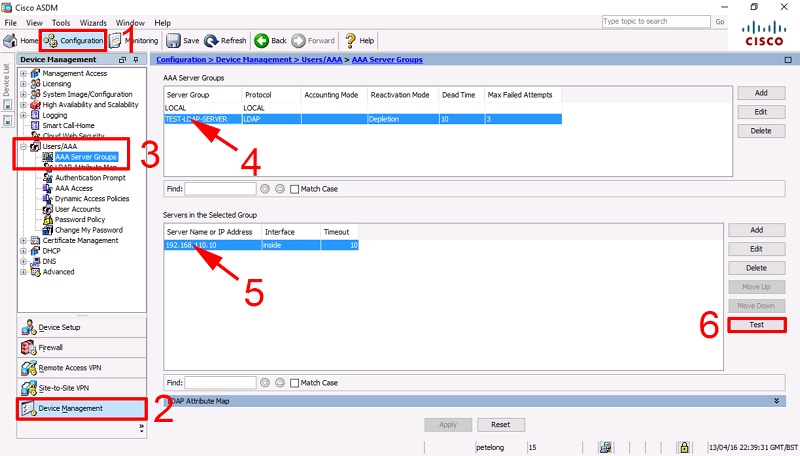
Task: Click Device Management breadcrumb link
Action: [x=254, y=60]
